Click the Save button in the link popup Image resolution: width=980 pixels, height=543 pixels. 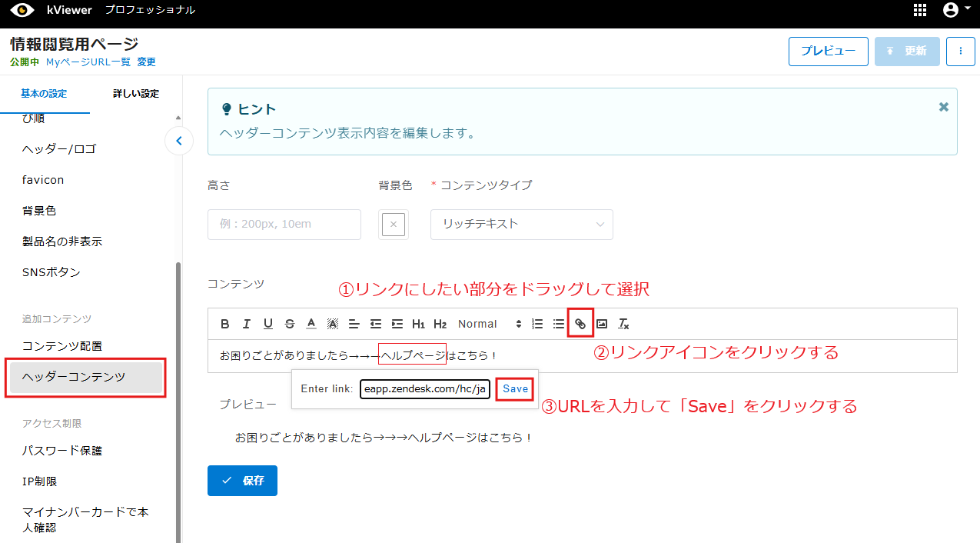(x=513, y=388)
